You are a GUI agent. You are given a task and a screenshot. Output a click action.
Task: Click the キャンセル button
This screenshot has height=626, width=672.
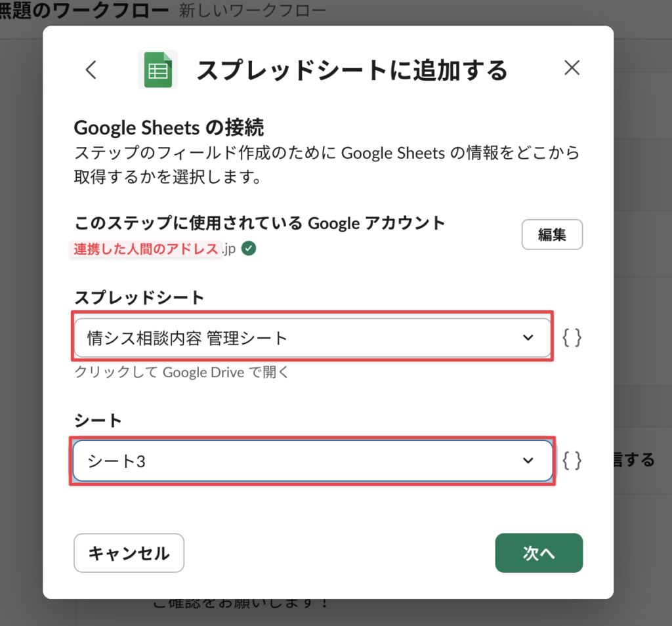point(129,553)
